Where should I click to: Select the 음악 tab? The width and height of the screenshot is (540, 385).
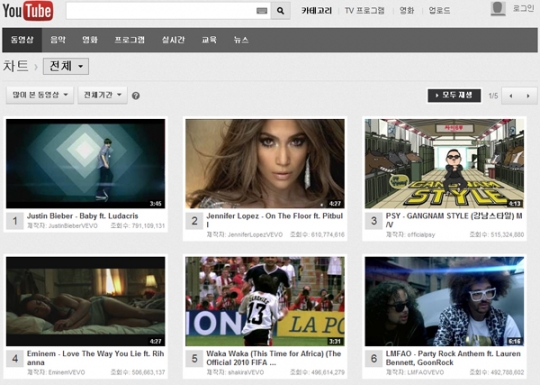58,40
